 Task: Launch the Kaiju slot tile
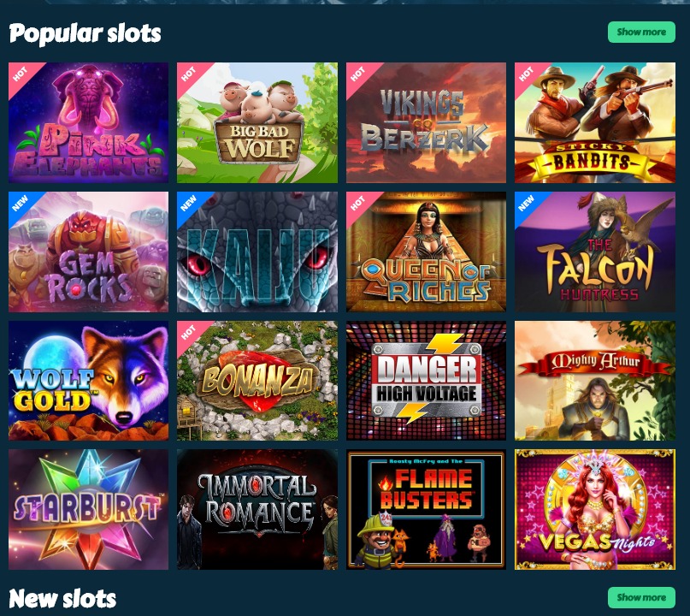pyautogui.click(x=257, y=252)
